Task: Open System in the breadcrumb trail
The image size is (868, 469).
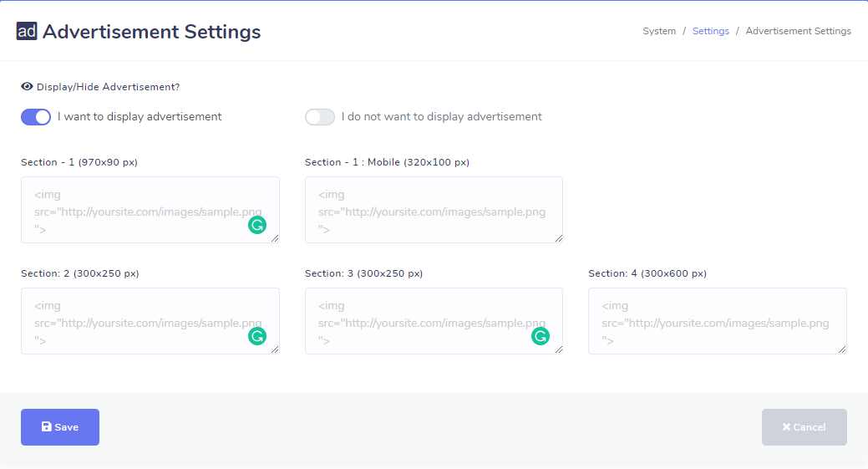Action: click(x=658, y=31)
